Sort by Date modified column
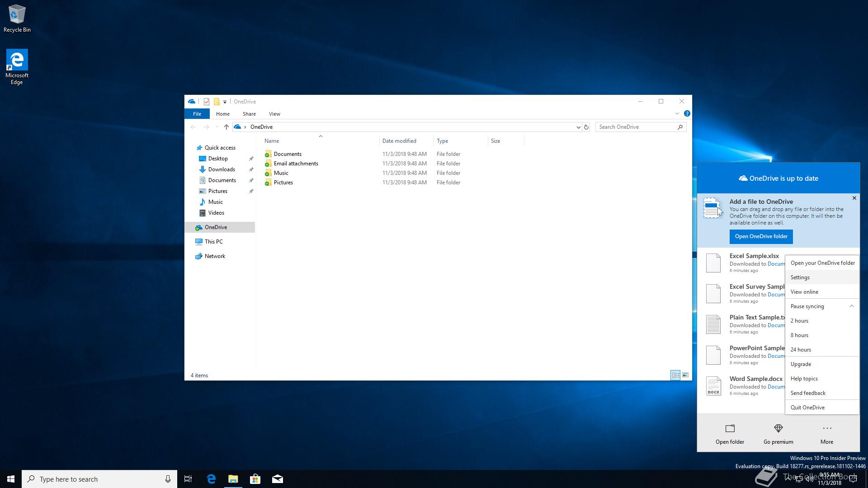This screenshot has width=868, height=488. pyautogui.click(x=406, y=141)
